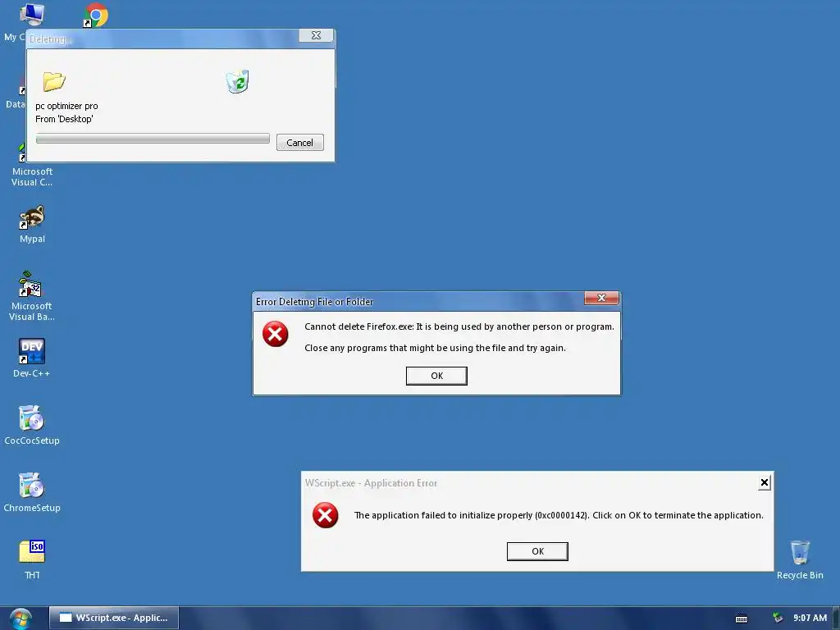Viewport: 840px width, 630px height.
Task: Click the network tray icon beside the clock
Action: click(778, 618)
